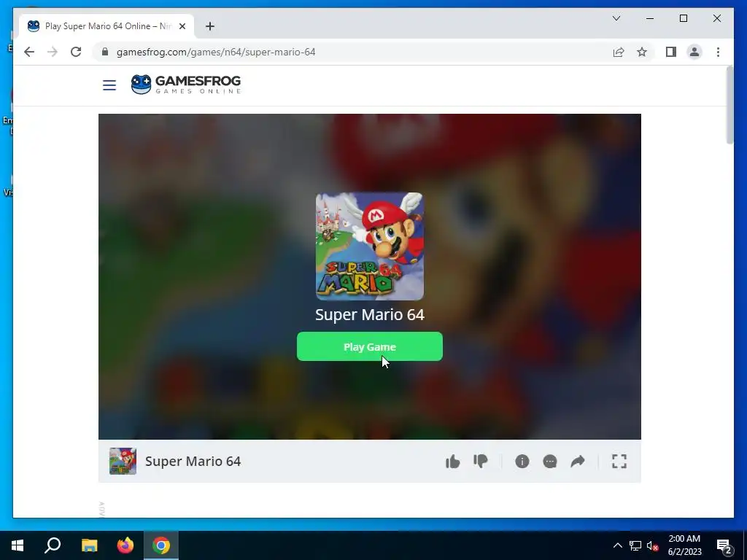
Task: Open the Chrome profile menu
Action: click(694, 52)
